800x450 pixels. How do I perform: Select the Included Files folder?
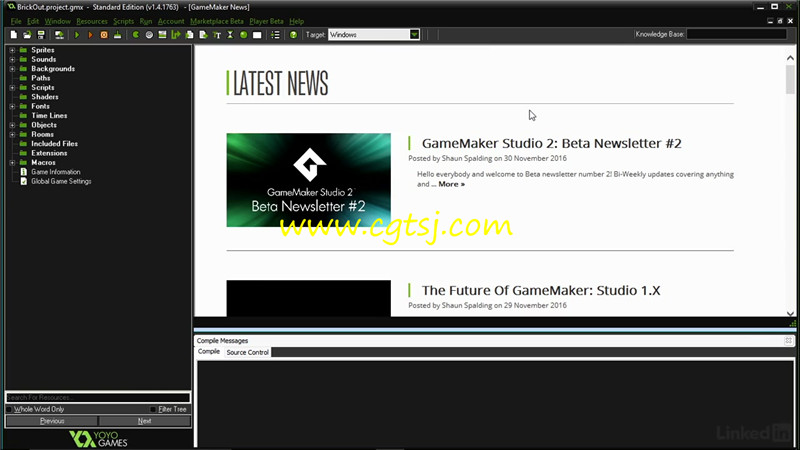click(54, 143)
